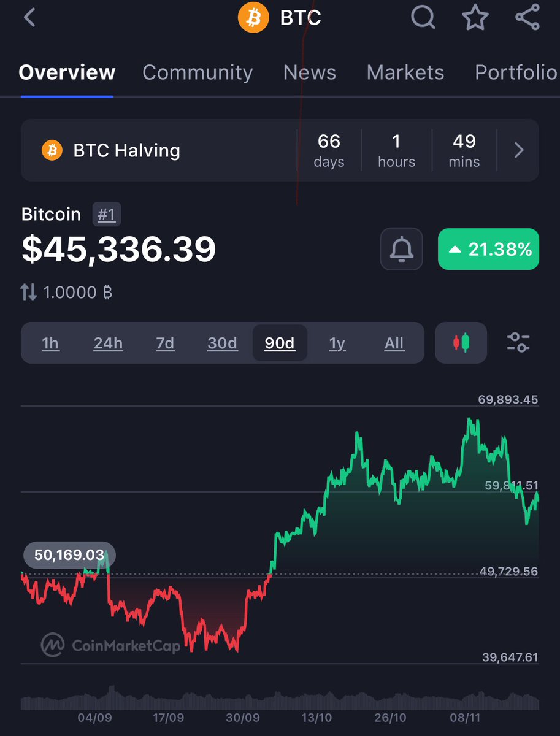Go back with the arrow button
Viewport: 560px width, 736px height.
29,18
